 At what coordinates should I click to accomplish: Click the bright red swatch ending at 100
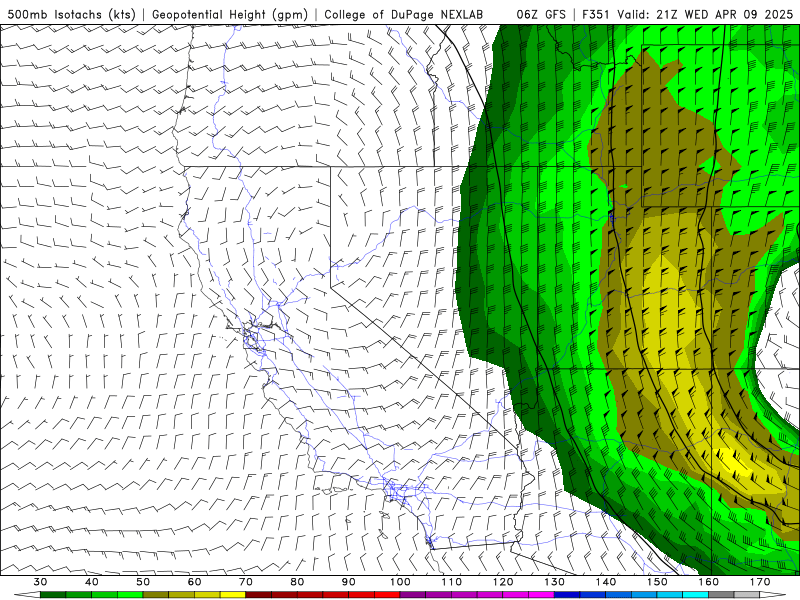point(387,595)
